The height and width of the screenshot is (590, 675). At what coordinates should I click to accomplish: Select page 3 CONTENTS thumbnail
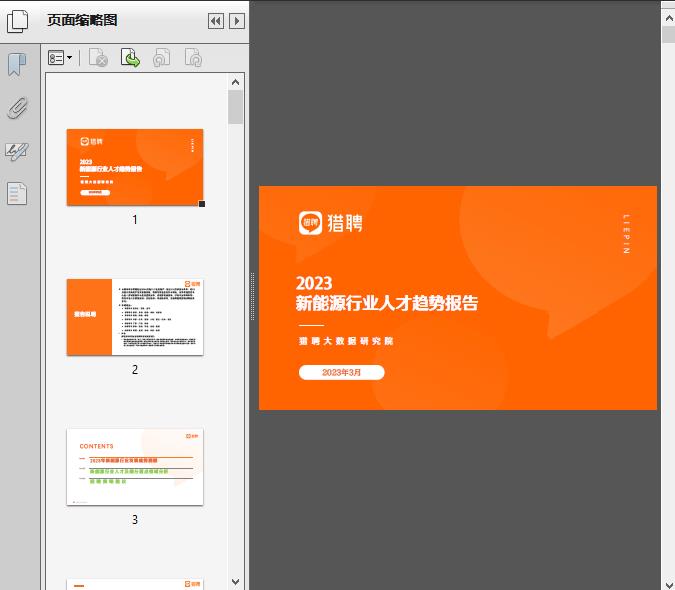click(x=135, y=467)
